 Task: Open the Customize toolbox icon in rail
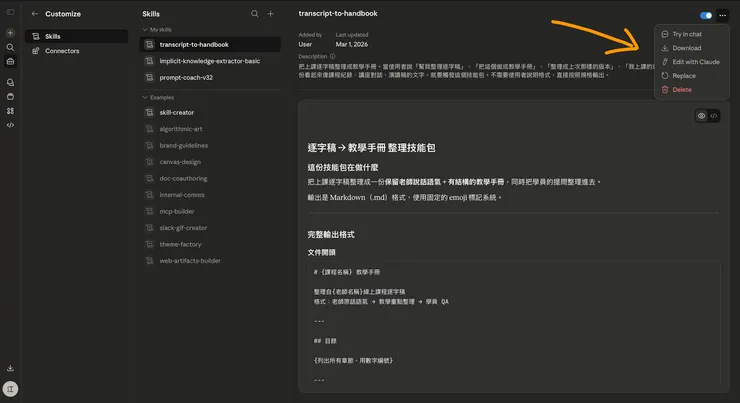point(10,61)
